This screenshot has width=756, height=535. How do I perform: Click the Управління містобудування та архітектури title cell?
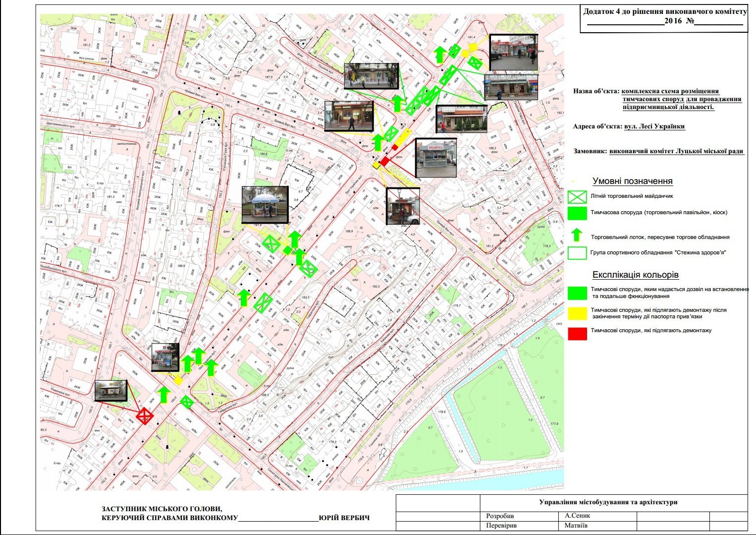tap(608, 502)
